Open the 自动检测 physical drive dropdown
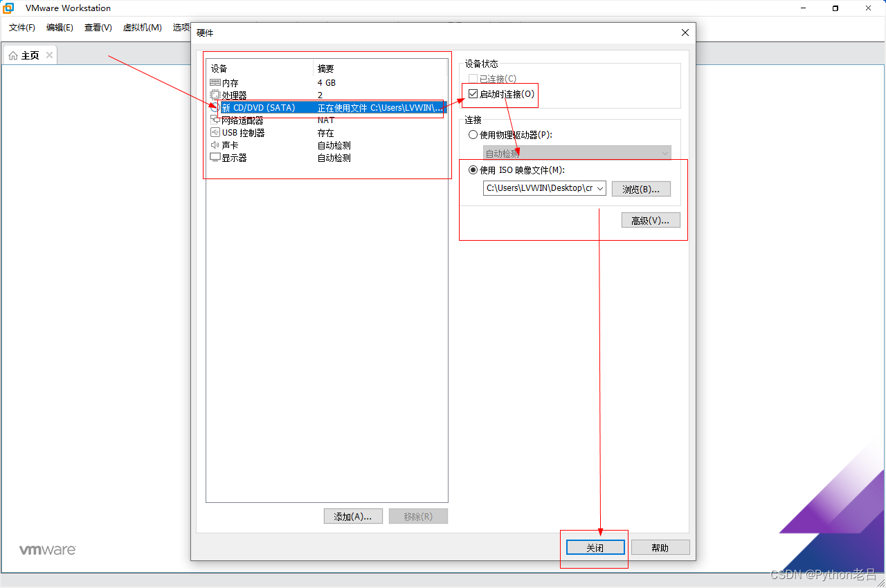The image size is (886, 588). click(x=577, y=153)
